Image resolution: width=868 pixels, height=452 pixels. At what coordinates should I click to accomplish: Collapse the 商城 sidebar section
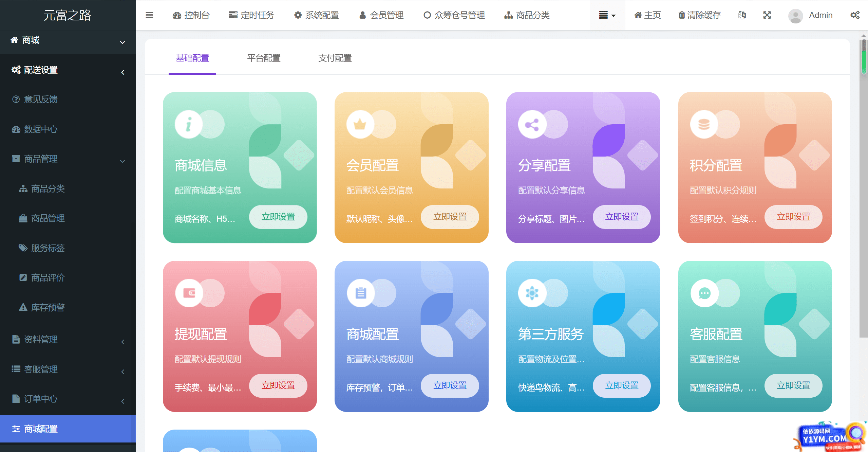68,40
